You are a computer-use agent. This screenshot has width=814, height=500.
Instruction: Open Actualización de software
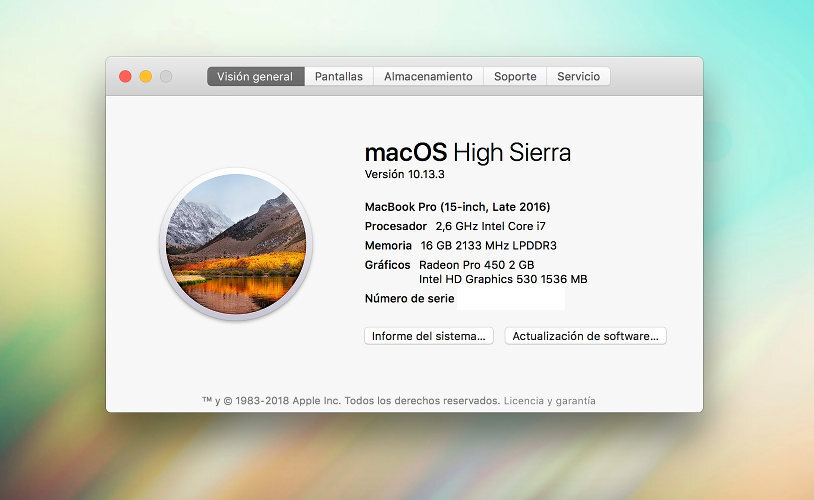(x=586, y=336)
